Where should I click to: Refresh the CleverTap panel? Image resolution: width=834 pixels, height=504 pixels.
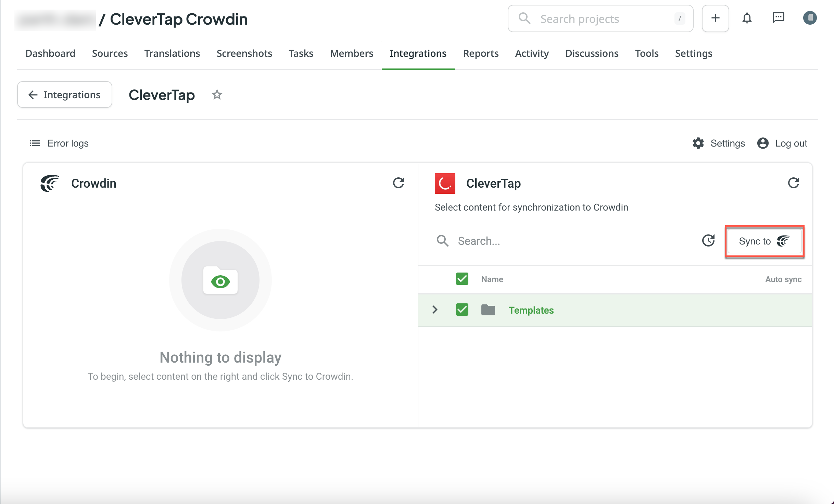click(x=794, y=183)
